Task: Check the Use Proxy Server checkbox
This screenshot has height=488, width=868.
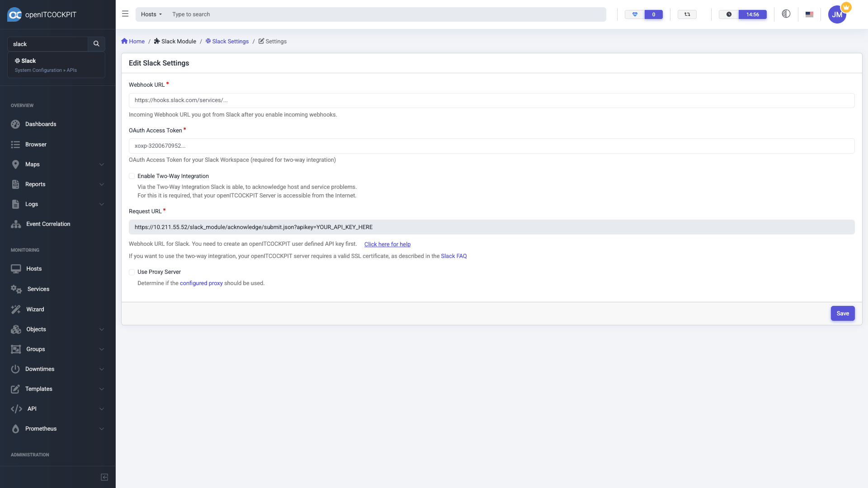Action: click(x=132, y=272)
